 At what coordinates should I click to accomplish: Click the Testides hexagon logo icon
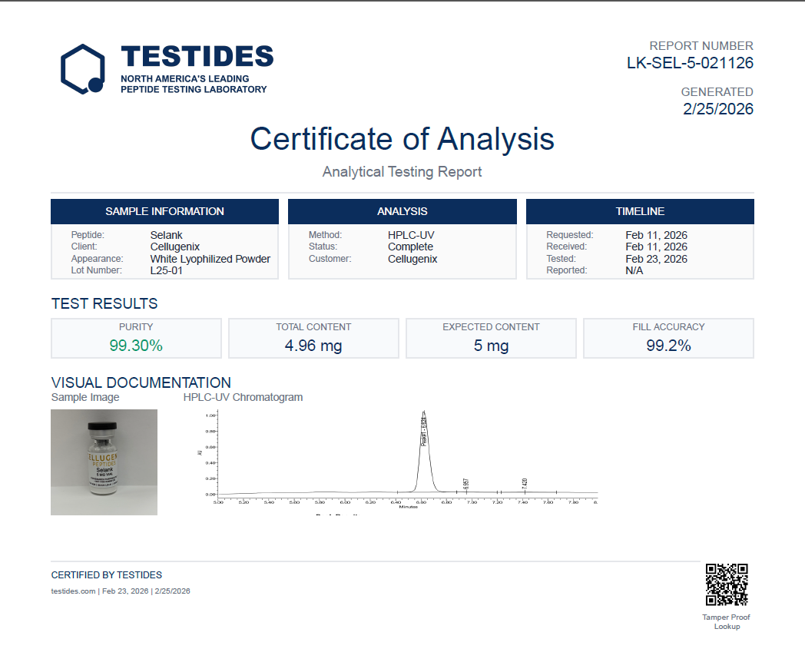[x=82, y=69]
